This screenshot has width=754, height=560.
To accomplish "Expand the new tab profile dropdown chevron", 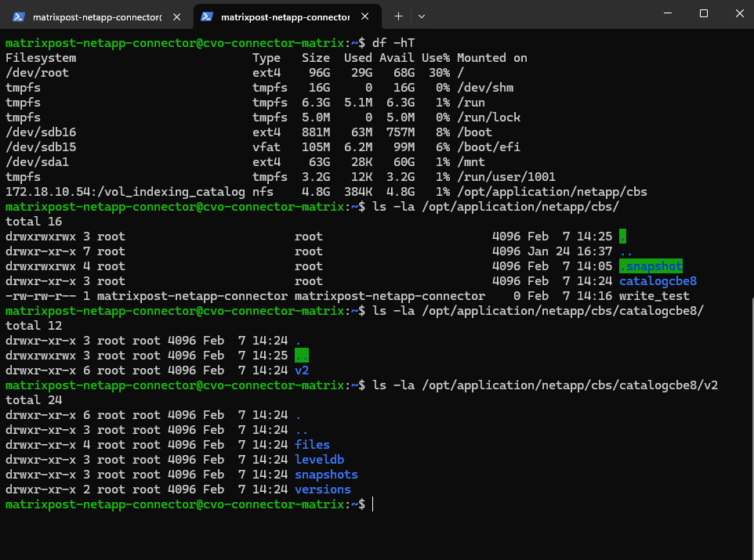I will tap(421, 16).
